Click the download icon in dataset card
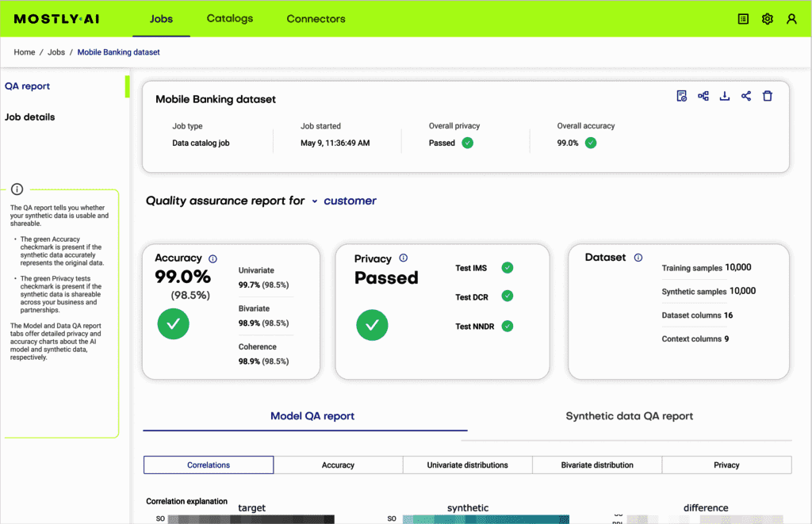This screenshot has height=524, width=812. click(724, 96)
